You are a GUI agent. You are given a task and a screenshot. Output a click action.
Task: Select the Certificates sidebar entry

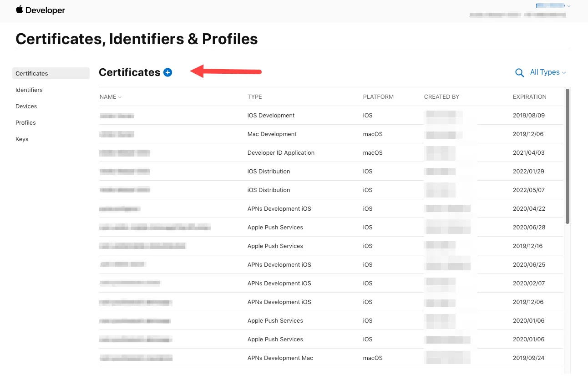(x=31, y=73)
